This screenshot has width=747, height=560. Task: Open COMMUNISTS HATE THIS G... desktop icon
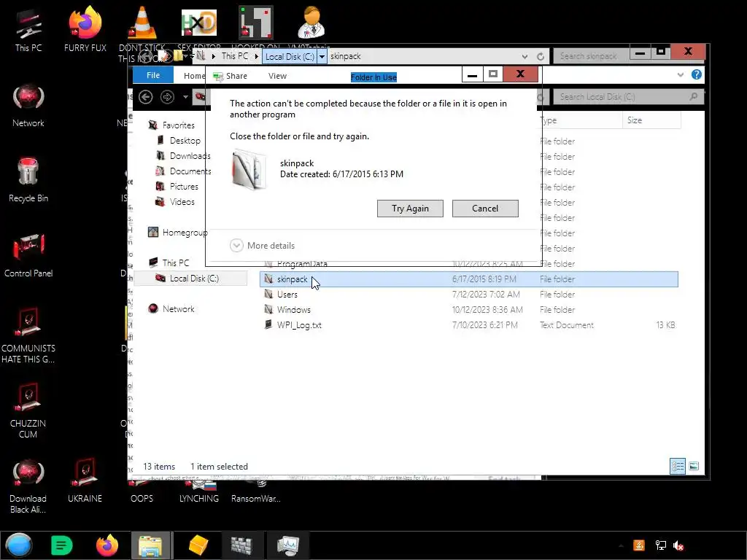(x=28, y=335)
